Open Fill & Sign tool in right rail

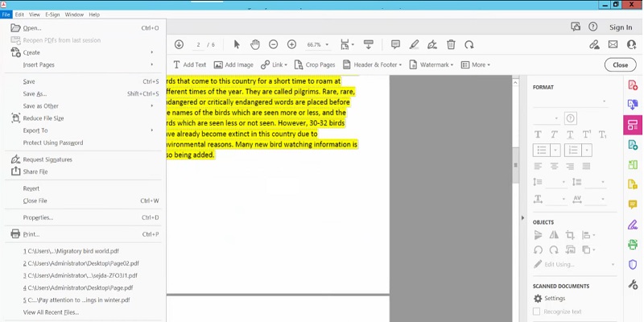click(x=633, y=225)
